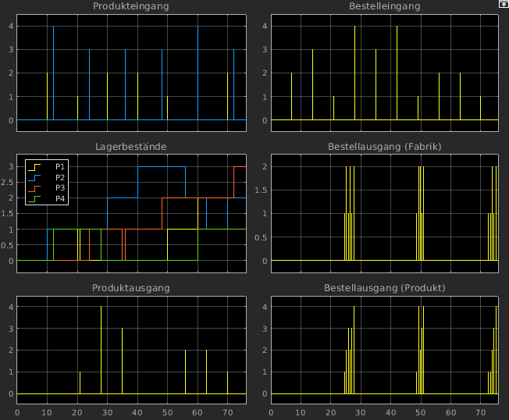Select the Produktausgang plot title
The height and width of the screenshot is (420, 509).
coord(131,288)
